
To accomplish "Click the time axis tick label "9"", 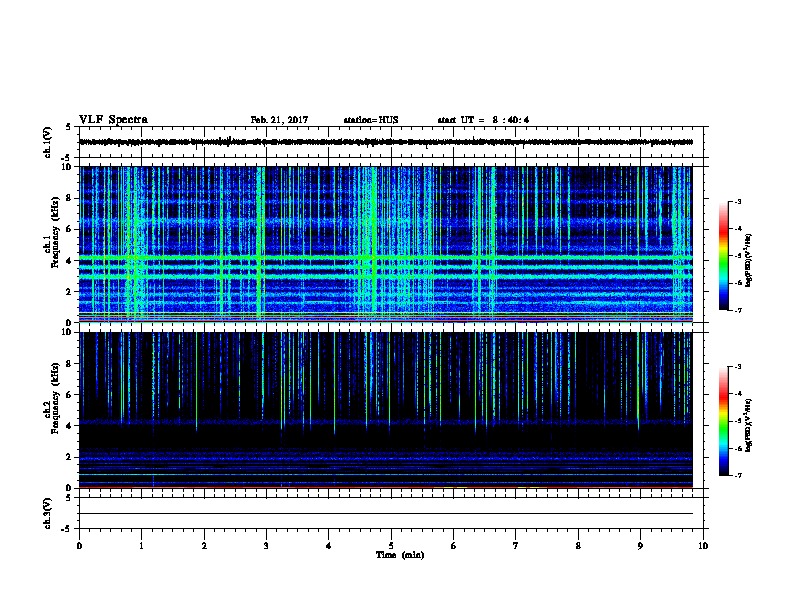I will 640,546.
